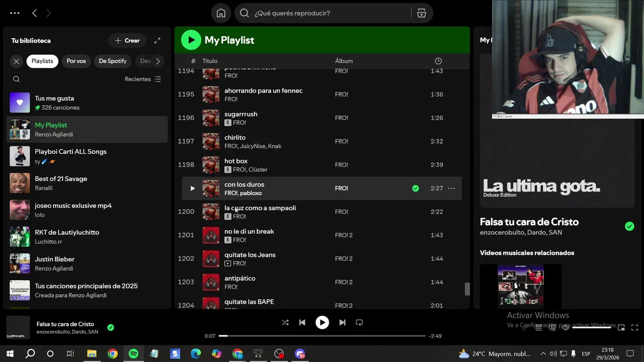
Task: Enter full screen player
Action: tap(634, 327)
